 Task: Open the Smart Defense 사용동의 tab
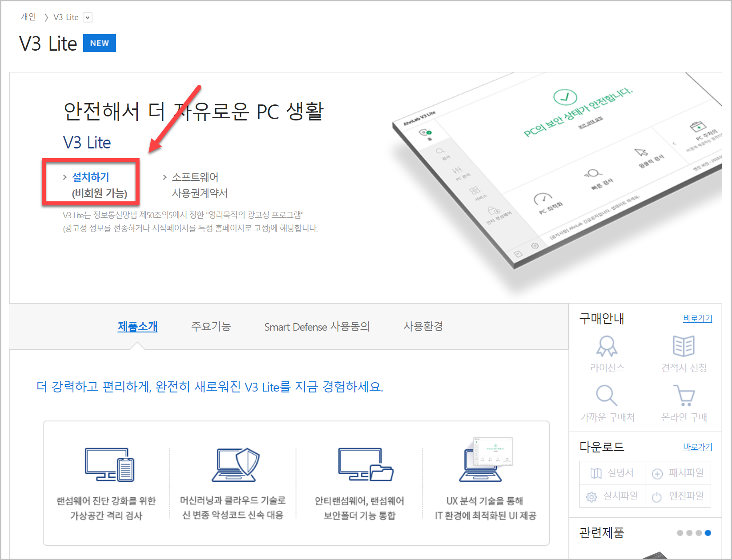[317, 327]
